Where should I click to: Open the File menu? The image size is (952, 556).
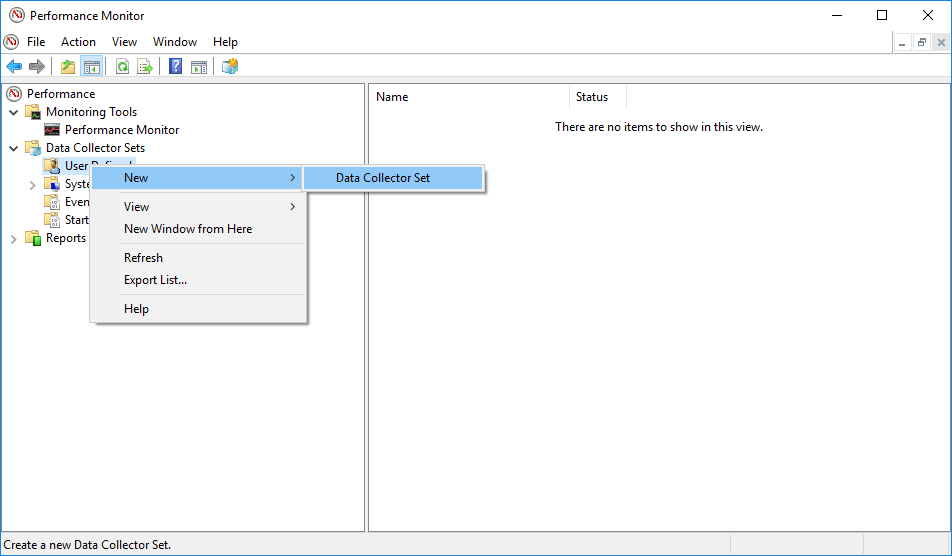pos(36,42)
